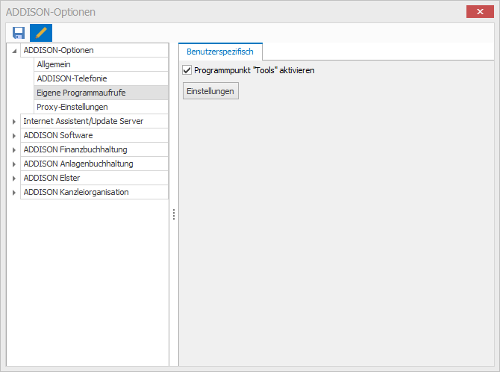The image size is (500, 372).
Task: Select the Allgemein tree entry
Action: pos(101,64)
